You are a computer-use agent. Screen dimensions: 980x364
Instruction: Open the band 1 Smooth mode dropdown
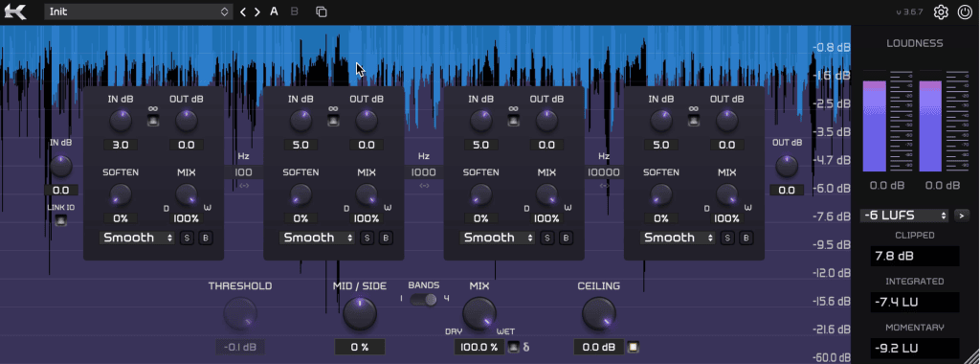pos(137,238)
